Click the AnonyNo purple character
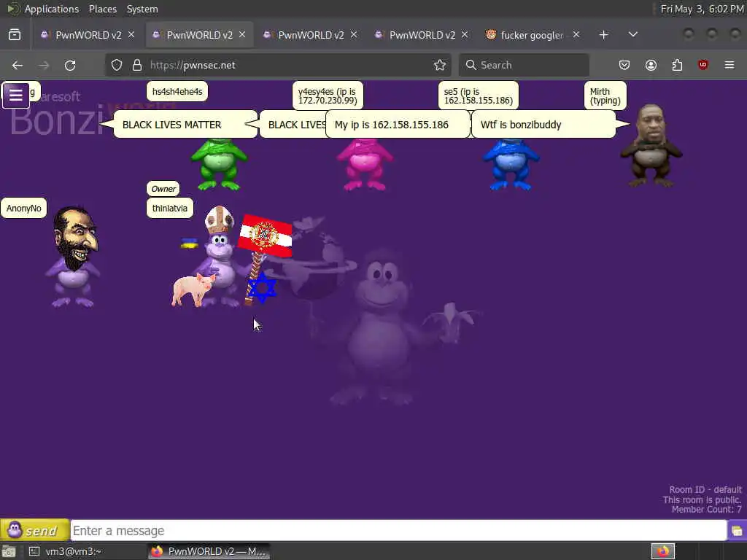The image size is (747, 560). pos(73,257)
